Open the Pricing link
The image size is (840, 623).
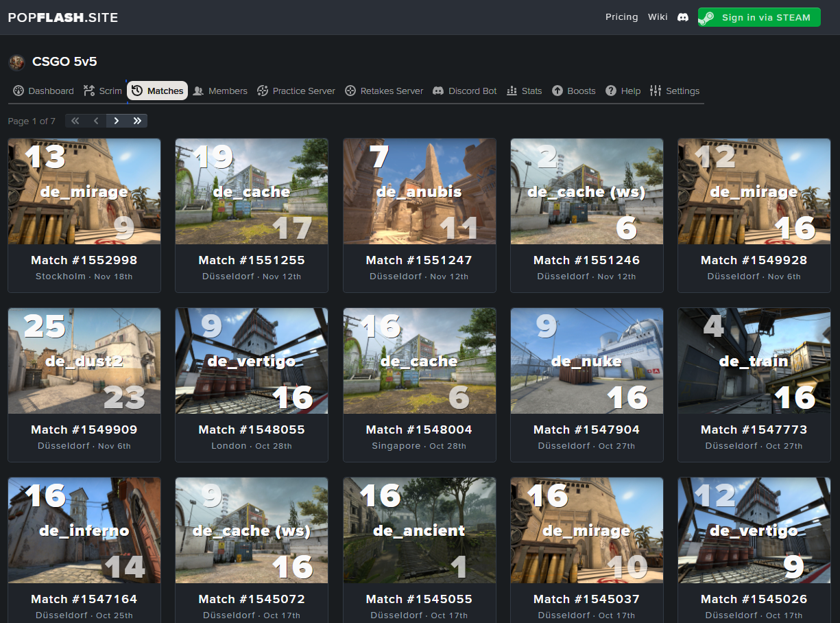(x=621, y=17)
